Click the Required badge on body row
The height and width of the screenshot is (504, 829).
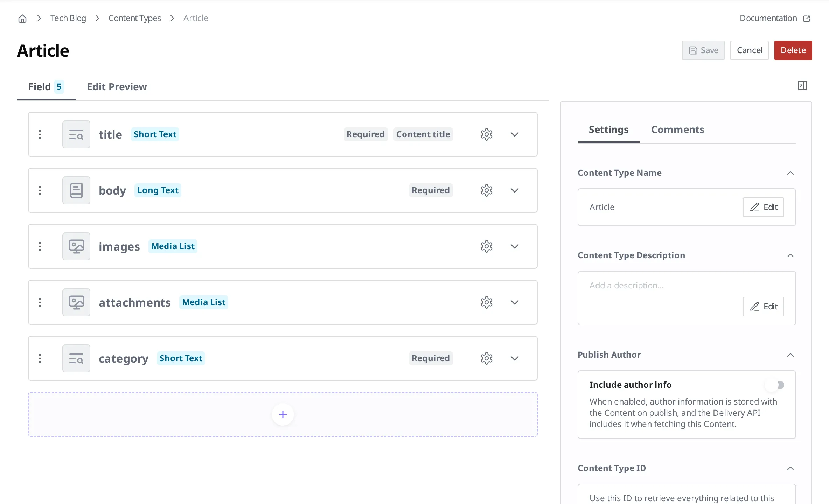[x=431, y=190]
